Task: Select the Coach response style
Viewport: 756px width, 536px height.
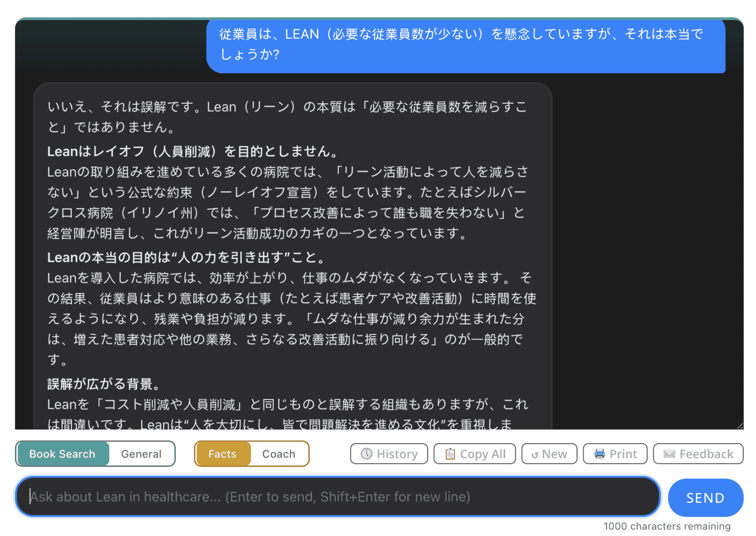Action: click(279, 454)
